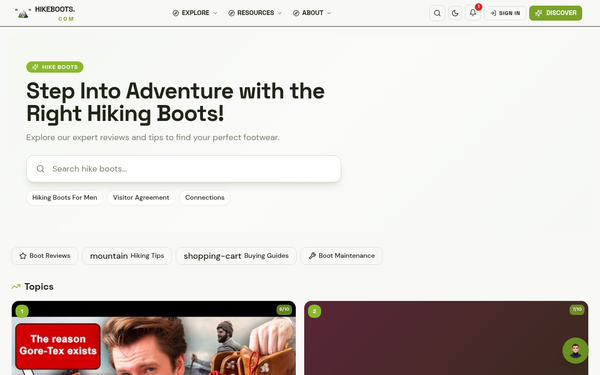This screenshot has width=600, height=375.
Task: Select the Visitor Agreement chip
Action: click(141, 198)
